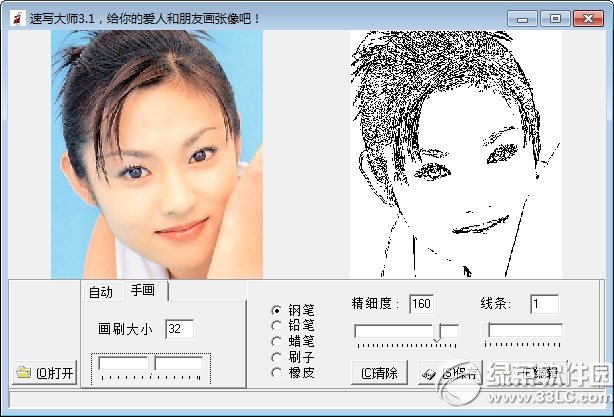Select the 铅笔 pencil radio button
The image size is (614, 417).
pos(276,325)
